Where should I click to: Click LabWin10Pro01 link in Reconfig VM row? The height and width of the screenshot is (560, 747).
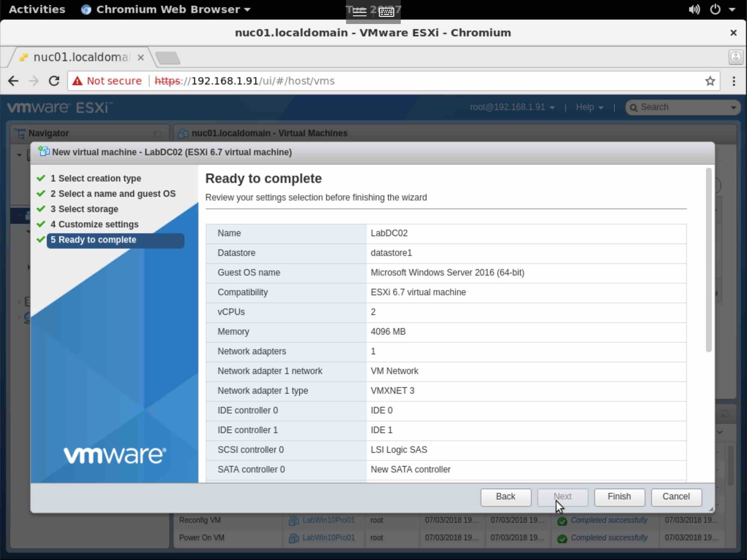pos(328,520)
